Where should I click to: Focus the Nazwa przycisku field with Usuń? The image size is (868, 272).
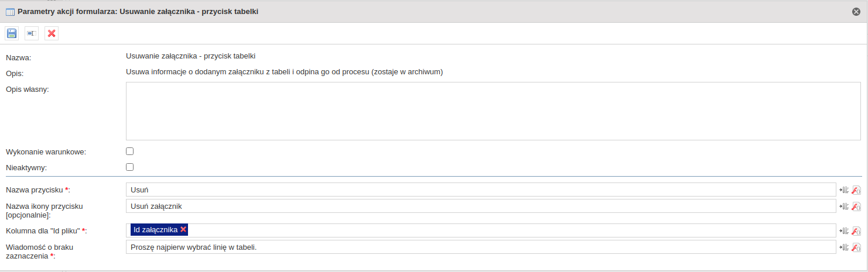(481, 190)
